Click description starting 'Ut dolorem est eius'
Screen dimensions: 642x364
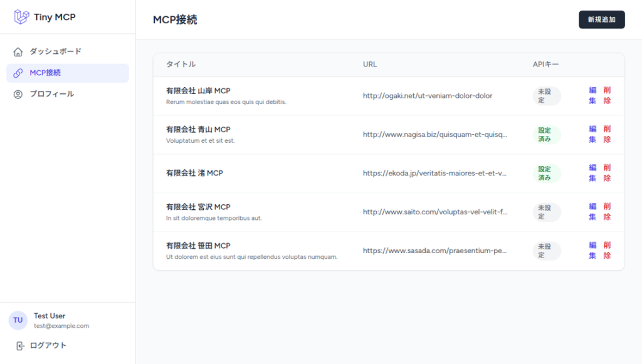pyautogui.click(x=252, y=257)
